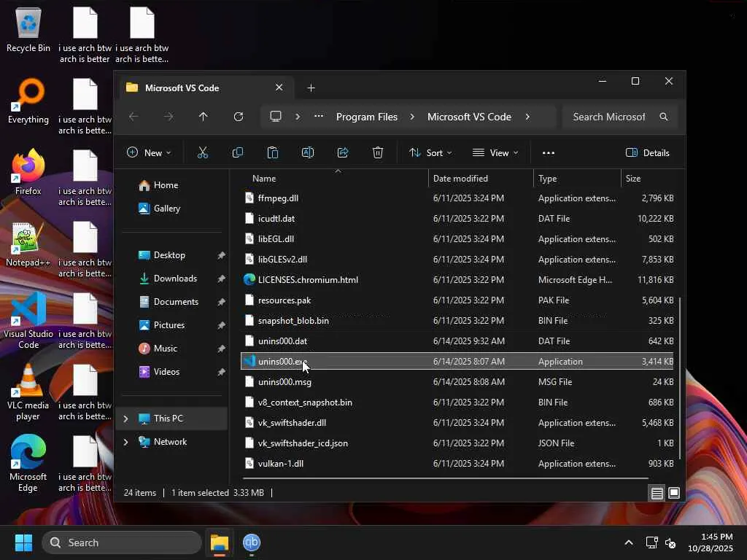Select LICENSES.chromium.html file

[x=457, y=280]
